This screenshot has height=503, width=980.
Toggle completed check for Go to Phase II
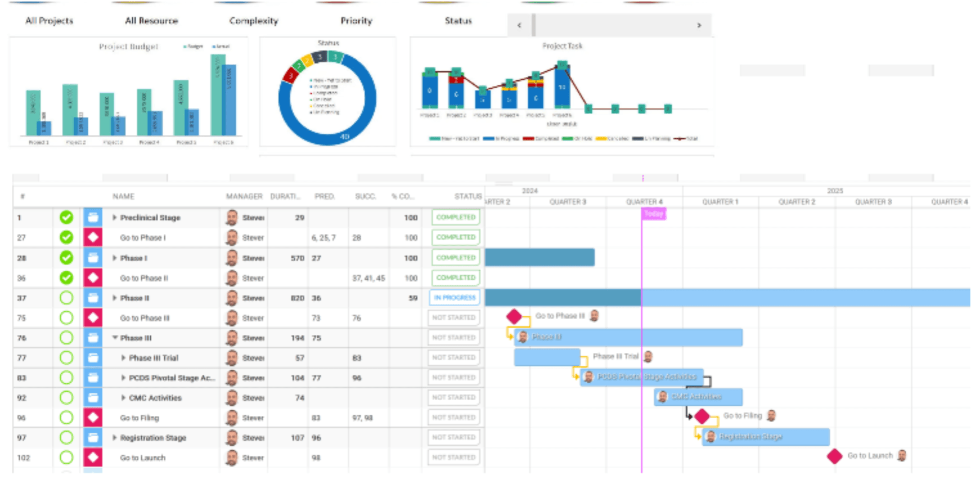click(66, 277)
